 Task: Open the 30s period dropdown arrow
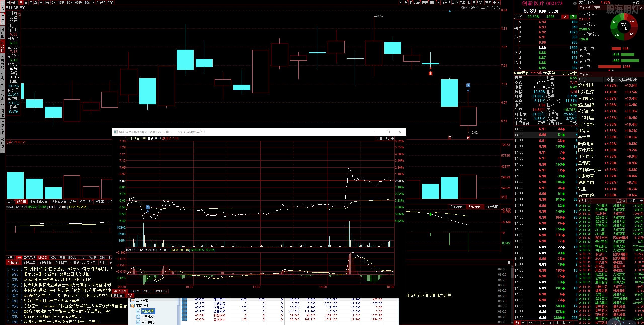[x=93, y=3]
